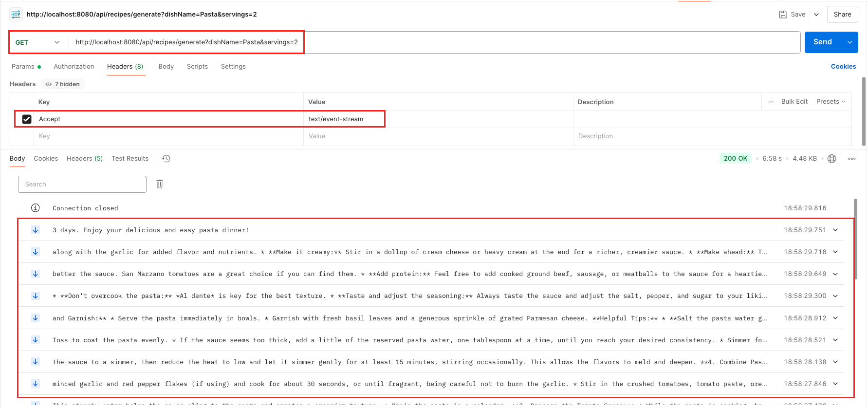
Task: Click received arrow icon for 'minced garlic' message
Action: pos(36,384)
